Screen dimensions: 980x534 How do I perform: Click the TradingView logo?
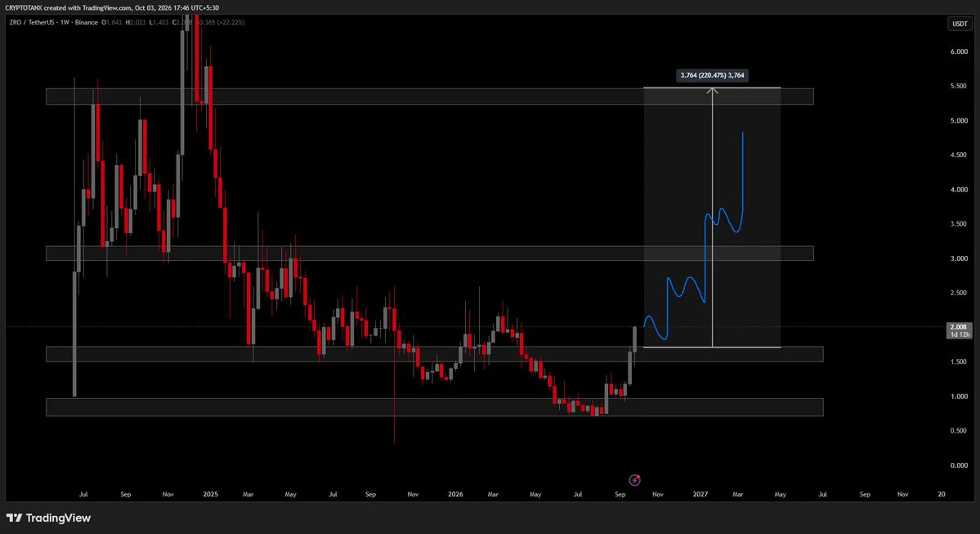click(49, 518)
